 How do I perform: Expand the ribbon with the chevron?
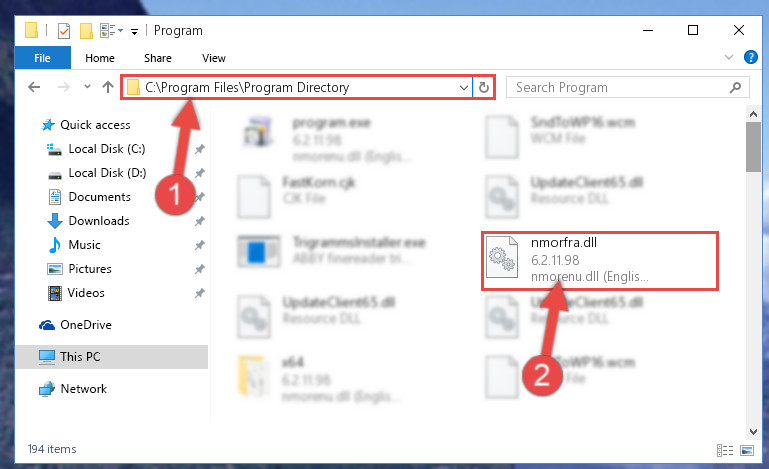729,57
